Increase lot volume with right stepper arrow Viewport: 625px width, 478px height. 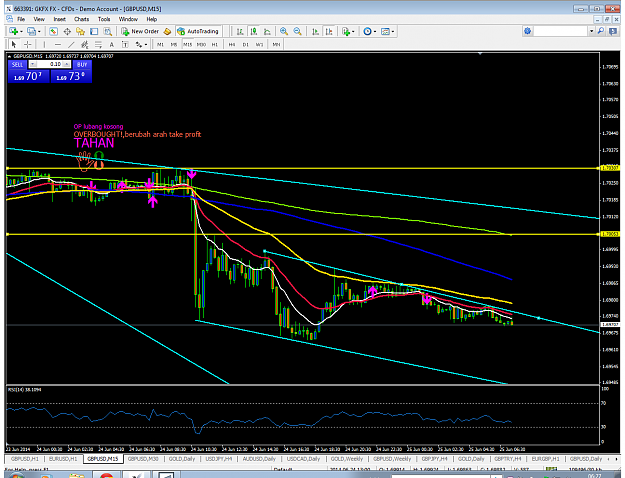(67, 64)
